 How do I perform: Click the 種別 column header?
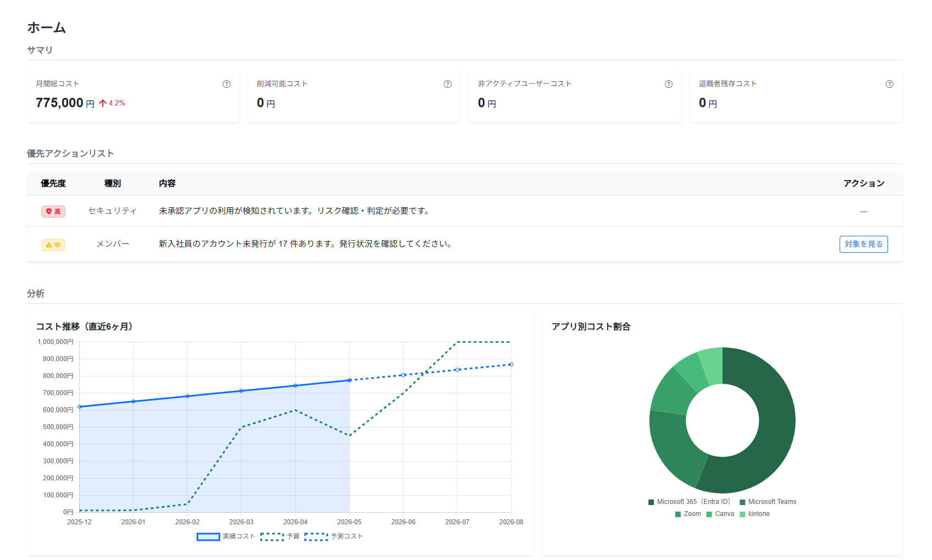tap(113, 184)
